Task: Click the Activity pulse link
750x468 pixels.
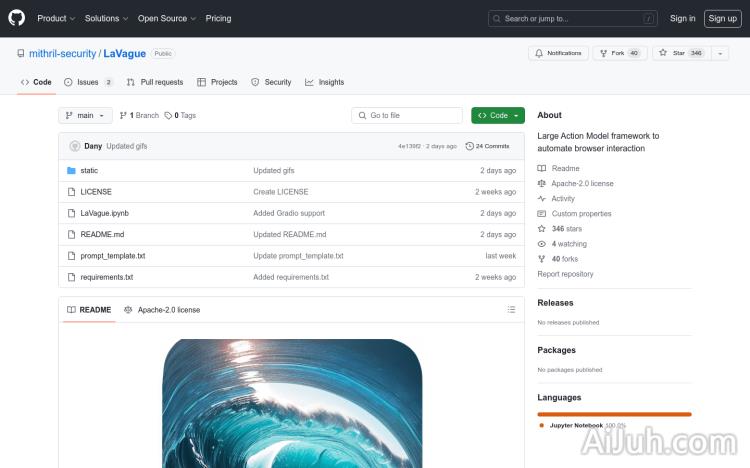Action: pyautogui.click(x=563, y=199)
